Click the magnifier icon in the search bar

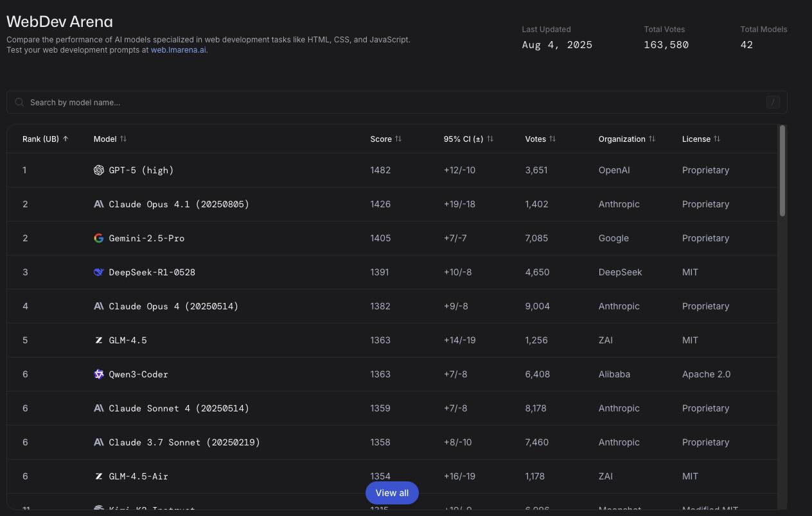point(20,102)
